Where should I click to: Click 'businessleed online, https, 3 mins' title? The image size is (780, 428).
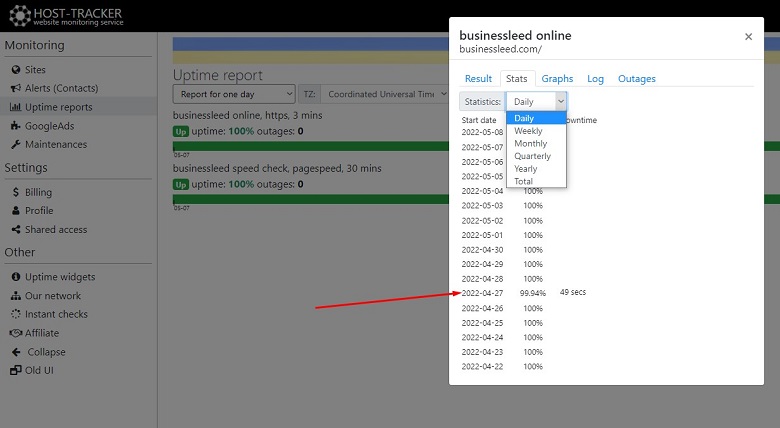pos(247,115)
